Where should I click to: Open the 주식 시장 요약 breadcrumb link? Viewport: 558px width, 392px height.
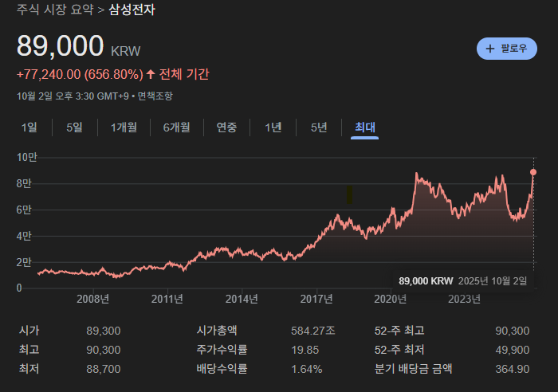coord(55,10)
